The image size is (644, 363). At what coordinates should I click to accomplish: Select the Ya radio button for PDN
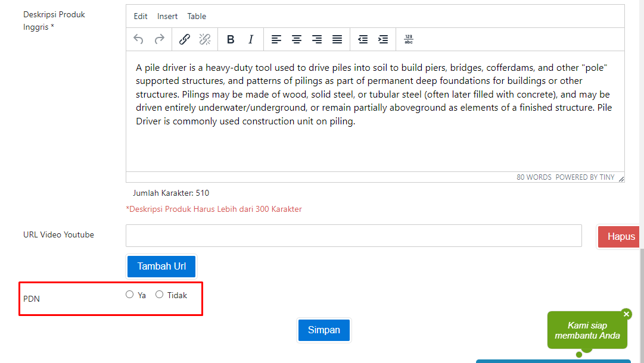click(x=130, y=295)
